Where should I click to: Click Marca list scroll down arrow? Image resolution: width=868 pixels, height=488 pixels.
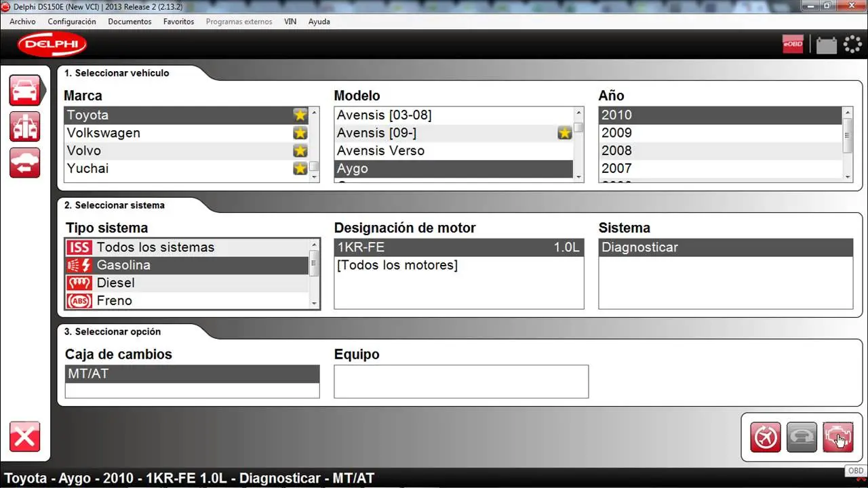point(314,177)
